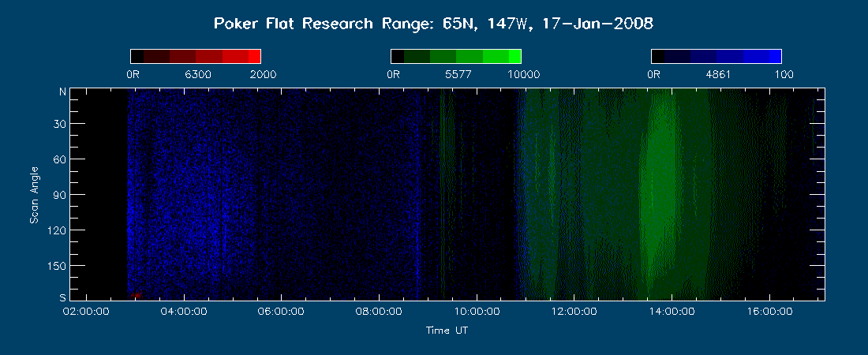Click the '06:00:00' time tick label
Screen dimensions: 868x355
pyautogui.click(x=282, y=312)
